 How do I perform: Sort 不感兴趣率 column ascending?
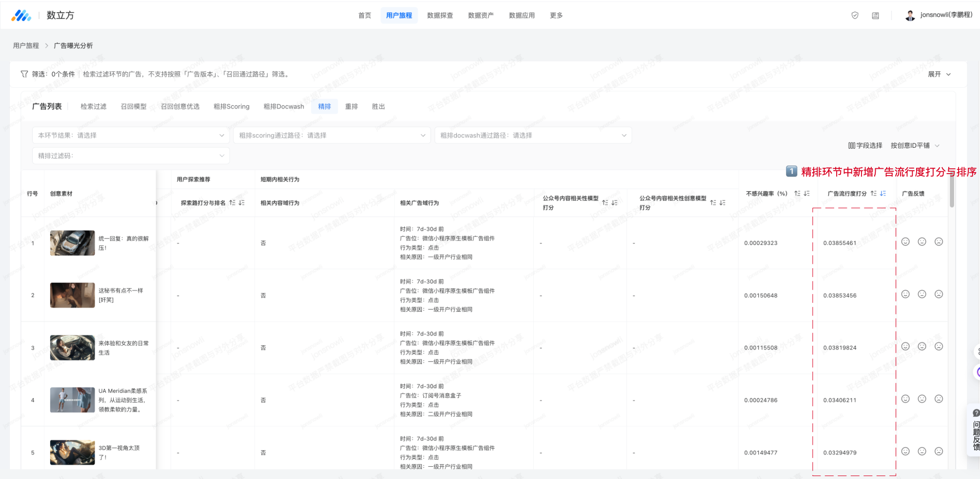pyautogui.click(x=797, y=194)
